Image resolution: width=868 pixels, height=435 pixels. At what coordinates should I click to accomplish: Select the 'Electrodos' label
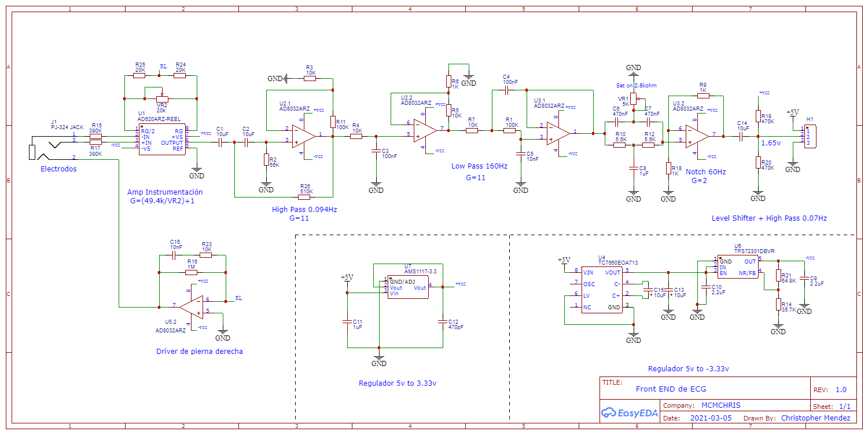[58, 169]
